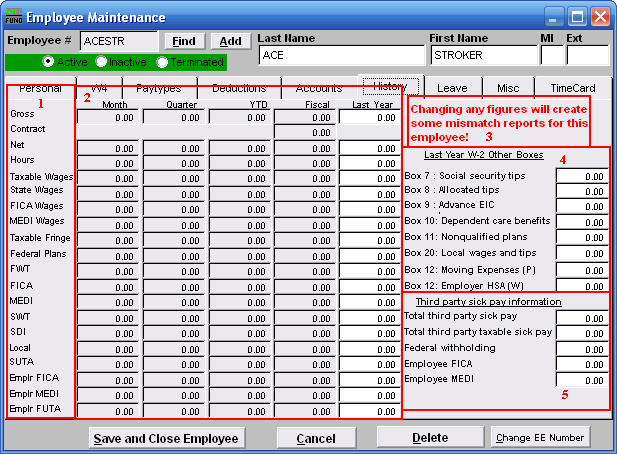Viewport: 617px width, 454px height.
Task: Select the Terminated status radio button
Action: (x=162, y=62)
